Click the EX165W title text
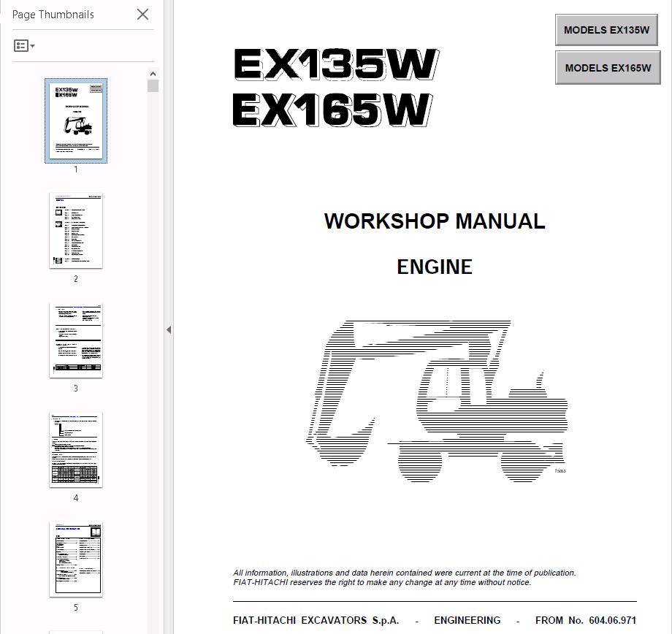 (332, 110)
